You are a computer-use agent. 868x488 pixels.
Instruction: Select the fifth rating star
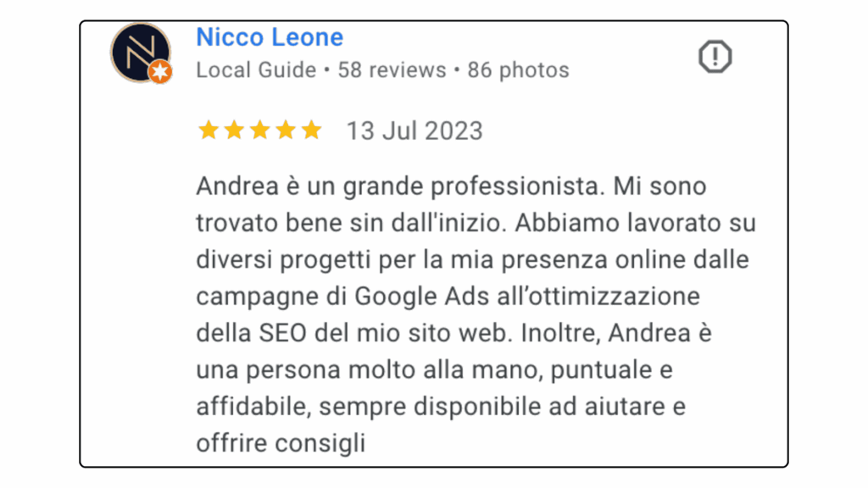(312, 130)
